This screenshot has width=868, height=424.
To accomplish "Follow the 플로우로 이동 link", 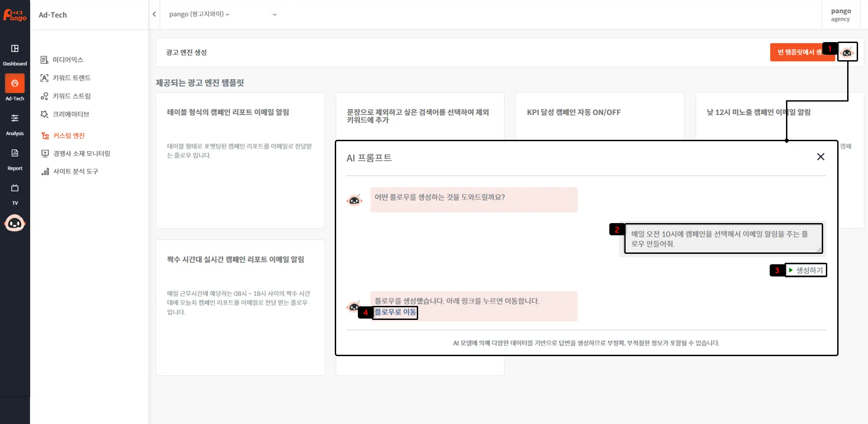I will [395, 312].
